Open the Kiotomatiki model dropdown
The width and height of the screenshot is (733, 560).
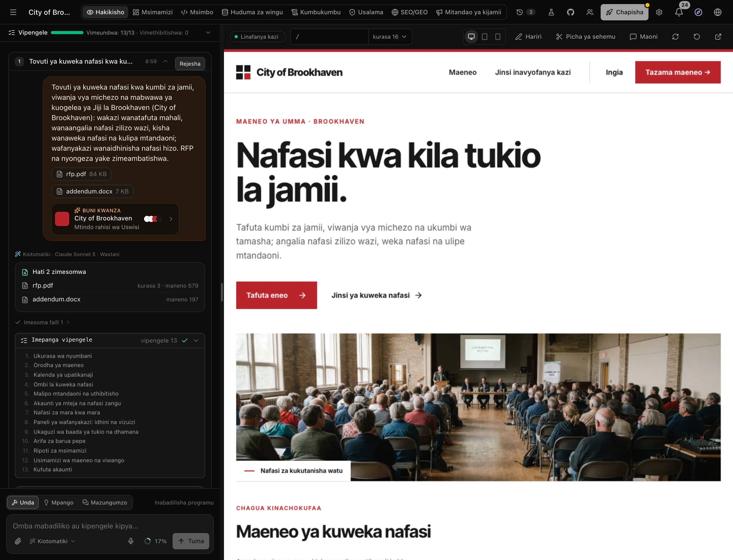(x=52, y=541)
